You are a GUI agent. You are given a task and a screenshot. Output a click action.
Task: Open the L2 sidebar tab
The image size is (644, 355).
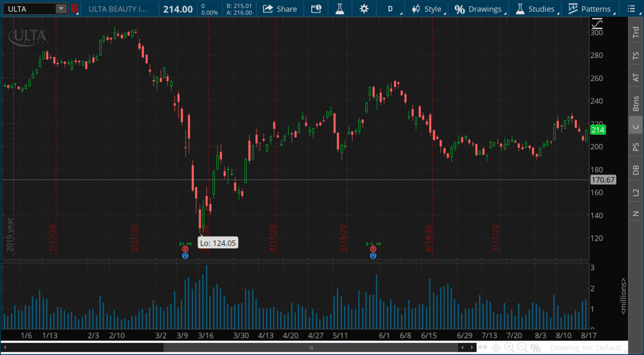click(636, 192)
